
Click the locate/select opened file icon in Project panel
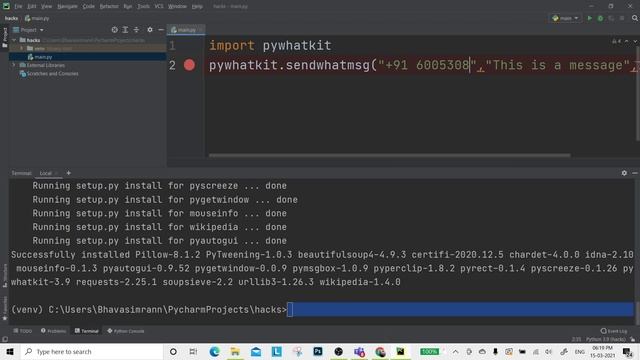coord(115,30)
